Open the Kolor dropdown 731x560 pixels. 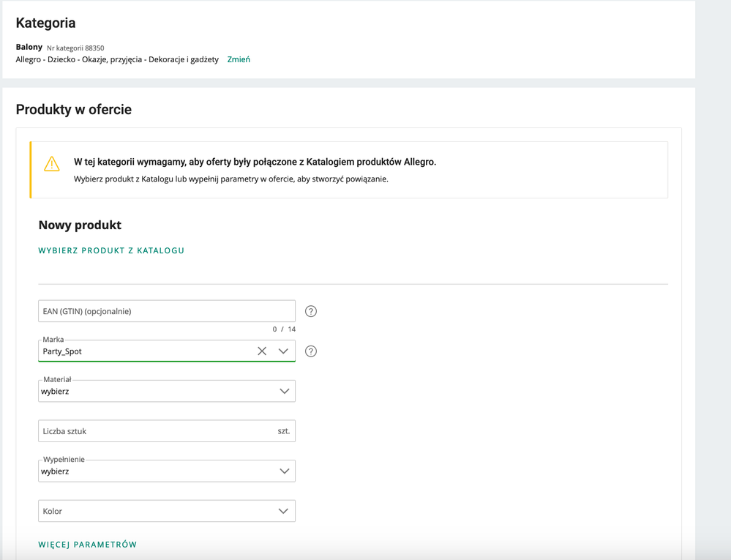(x=167, y=511)
